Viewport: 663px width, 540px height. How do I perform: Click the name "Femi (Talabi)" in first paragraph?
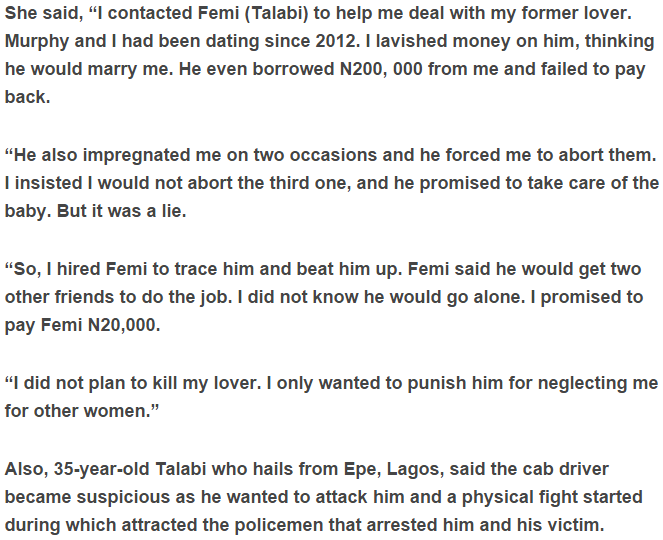point(253,14)
